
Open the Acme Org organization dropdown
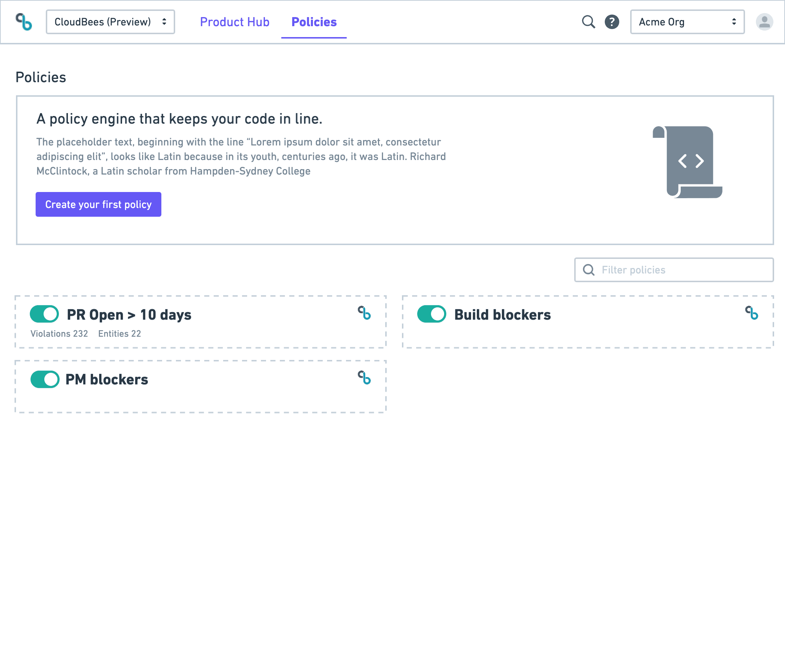coord(687,22)
